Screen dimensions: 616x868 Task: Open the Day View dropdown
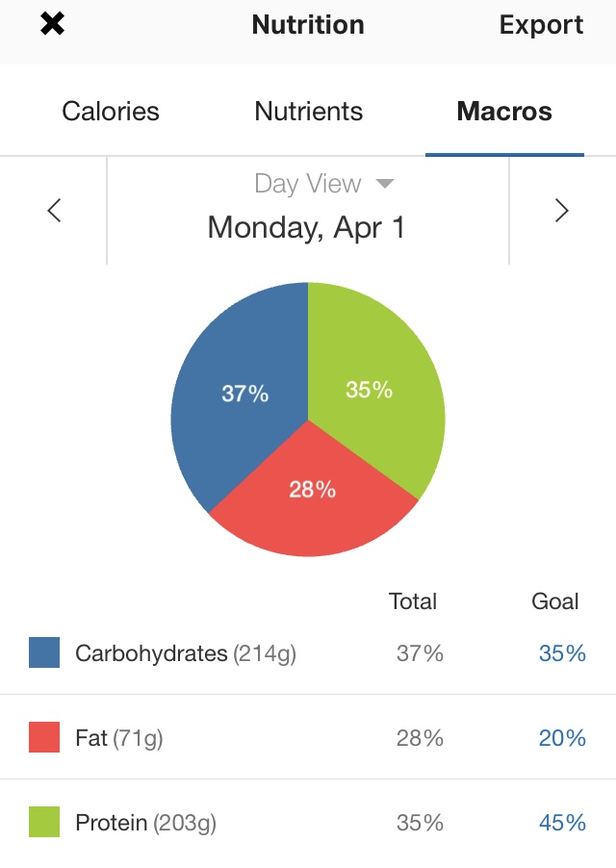(x=323, y=184)
